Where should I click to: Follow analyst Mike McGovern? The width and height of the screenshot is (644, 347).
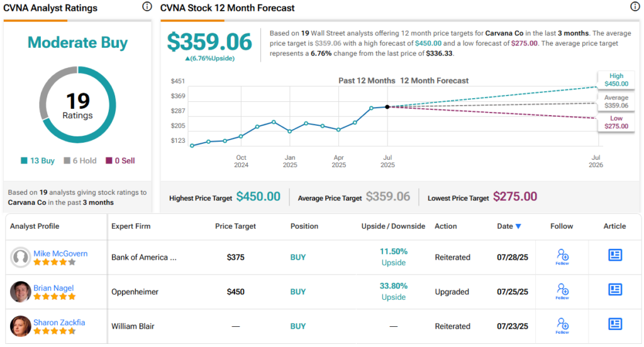562,257
